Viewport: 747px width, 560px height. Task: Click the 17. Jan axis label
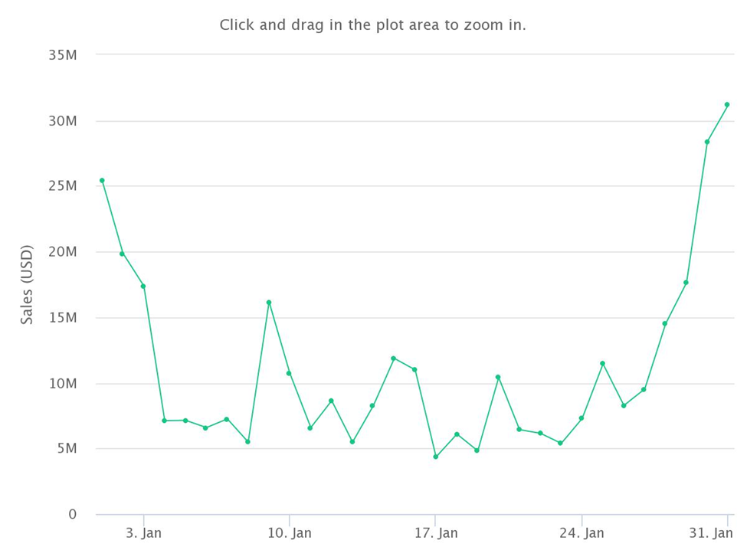point(436,533)
